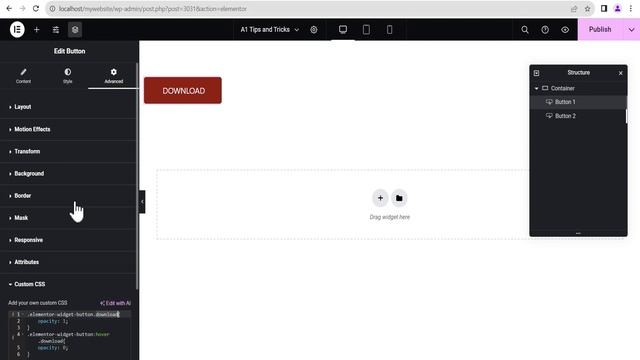Expand the Border section
The image size is (640, 360).
[x=69, y=196]
